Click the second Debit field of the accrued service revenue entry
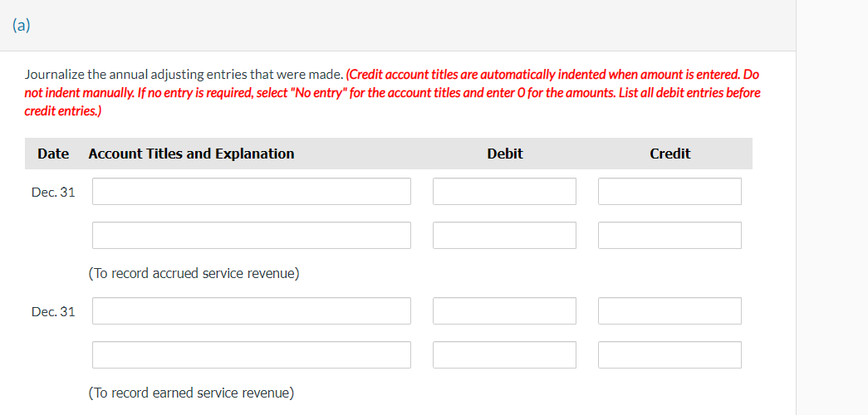Image resolution: width=868 pixels, height=415 pixels. [x=504, y=235]
